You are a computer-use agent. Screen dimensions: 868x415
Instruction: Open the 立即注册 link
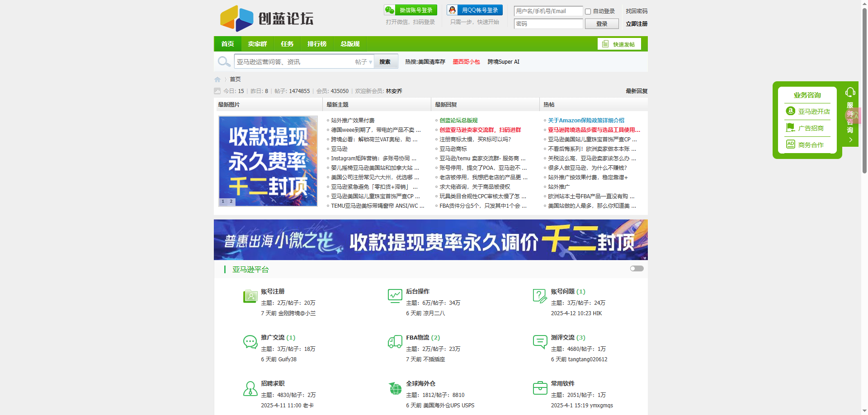637,23
